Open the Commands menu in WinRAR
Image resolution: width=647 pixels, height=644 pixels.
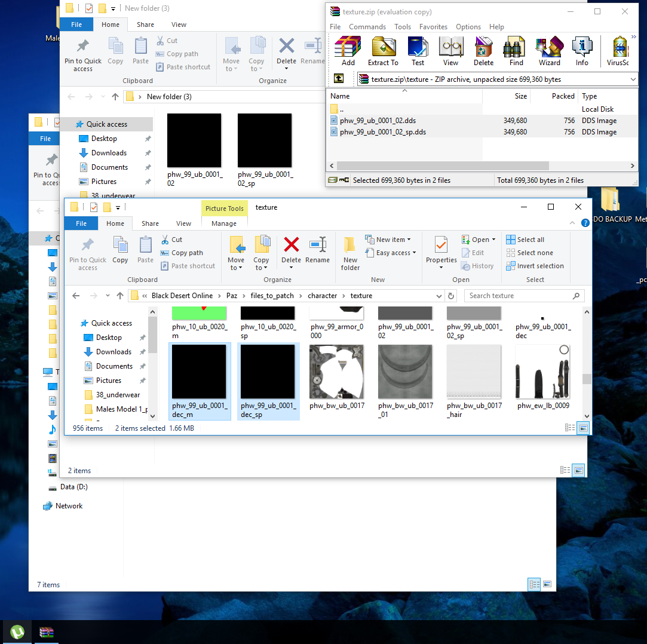click(x=367, y=27)
